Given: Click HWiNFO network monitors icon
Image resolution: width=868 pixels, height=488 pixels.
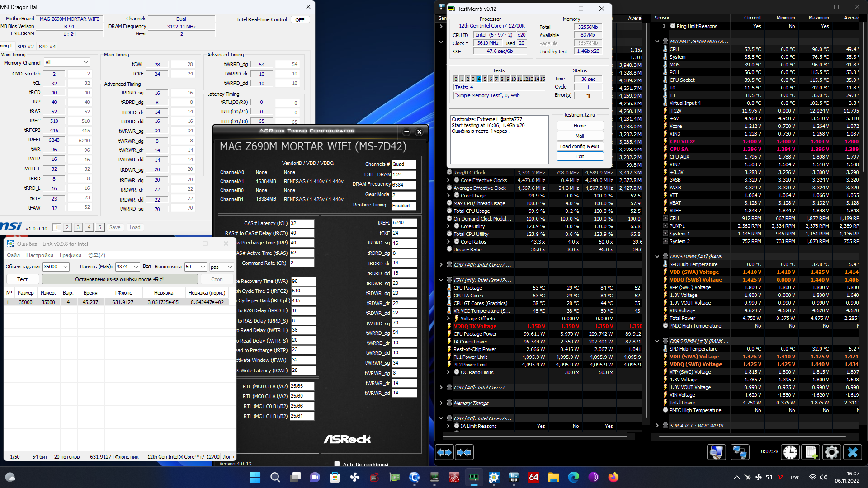Looking at the screenshot, I should [x=740, y=452].
